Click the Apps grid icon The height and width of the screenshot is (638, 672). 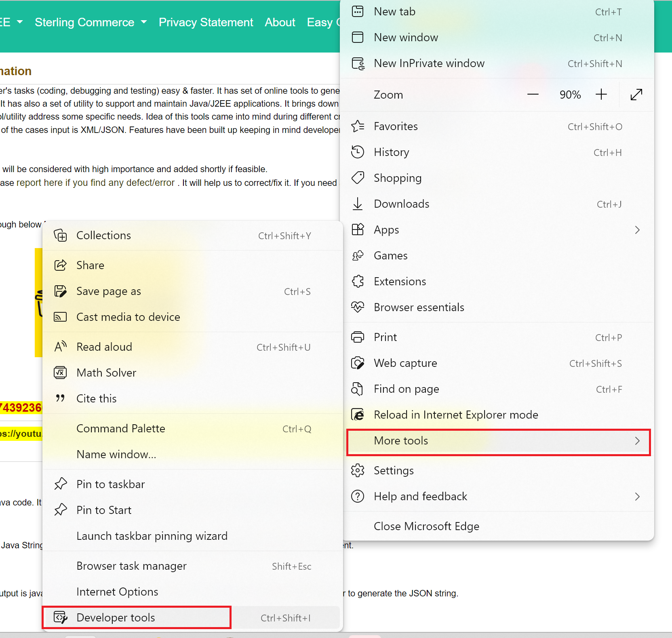pyautogui.click(x=358, y=230)
